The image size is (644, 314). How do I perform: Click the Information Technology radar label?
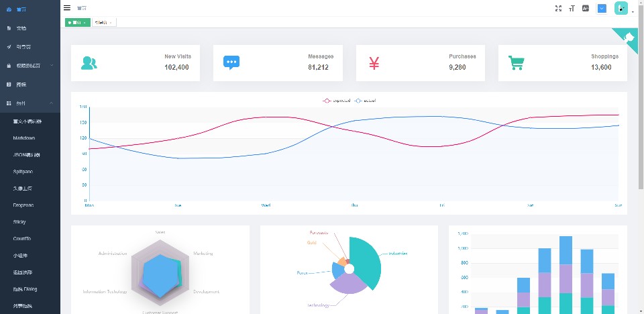coord(105,292)
